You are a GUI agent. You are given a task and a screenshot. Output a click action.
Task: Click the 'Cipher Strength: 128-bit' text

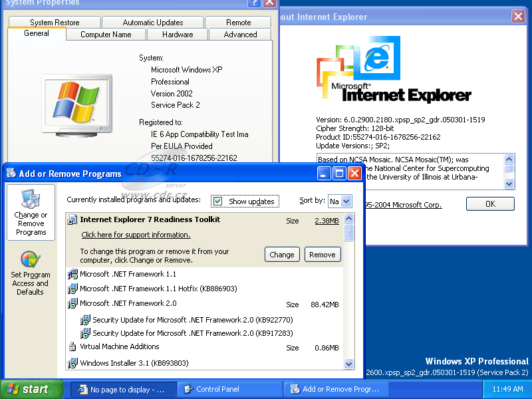coord(355,128)
